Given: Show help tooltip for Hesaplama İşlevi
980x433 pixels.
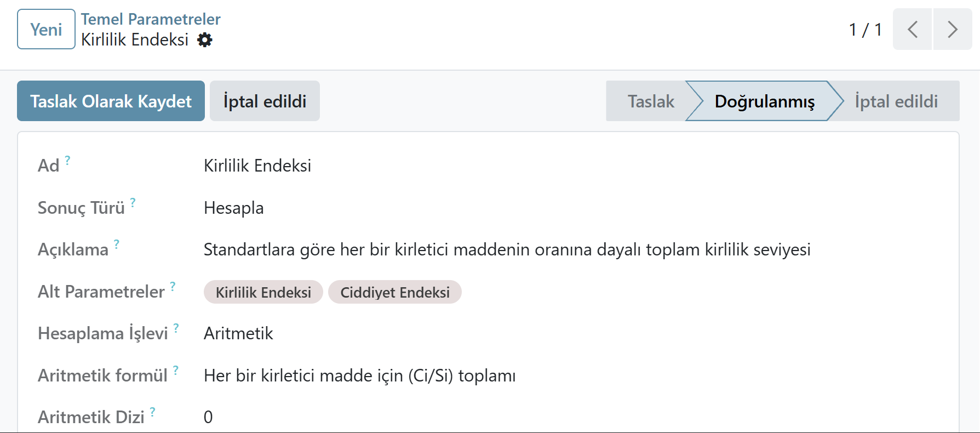Looking at the screenshot, I should (x=176, y=328).
